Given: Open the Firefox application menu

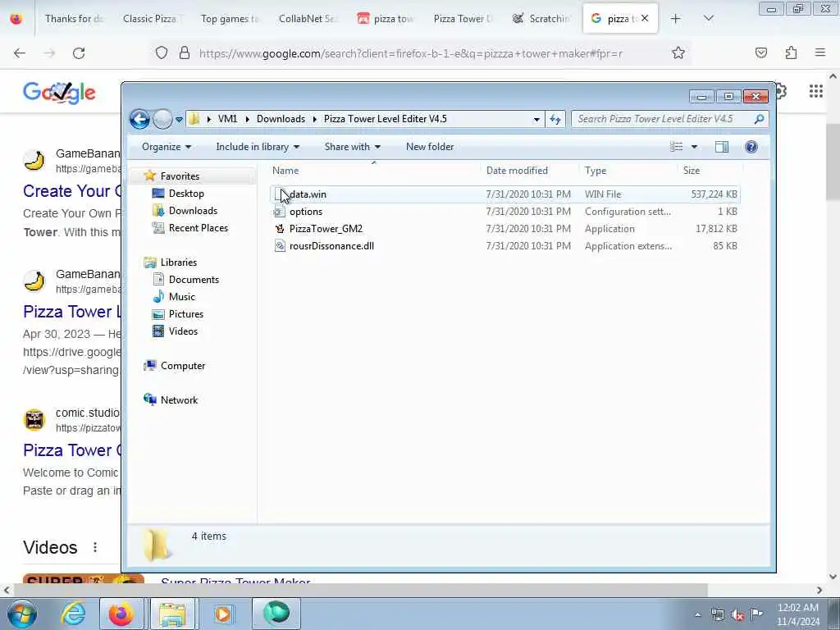Looking at the screenshot, I should [819, 53].
